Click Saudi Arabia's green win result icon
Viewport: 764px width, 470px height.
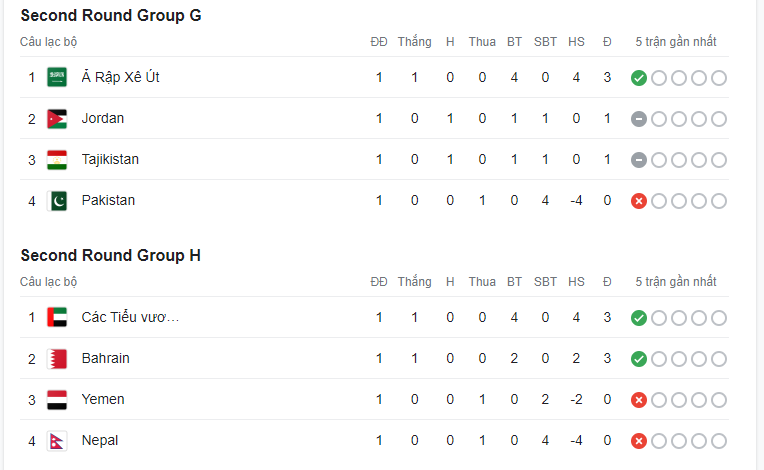[x=639, y=78]
